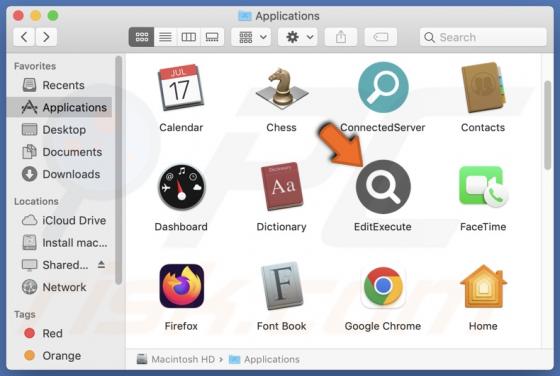
Task: Switch to icon view
Action: pos(141,37)
